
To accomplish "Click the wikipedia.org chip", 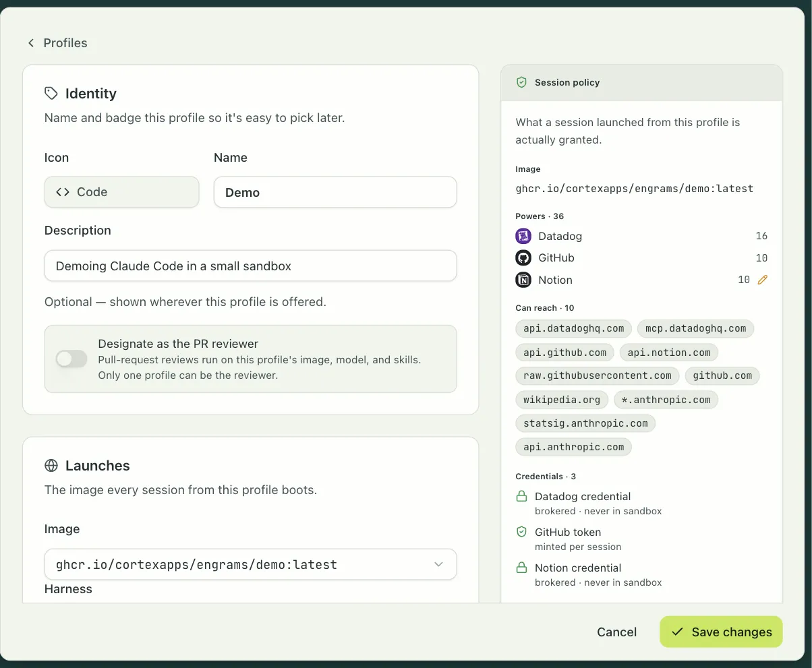I will pyautogui.click(x=562, y=400).
